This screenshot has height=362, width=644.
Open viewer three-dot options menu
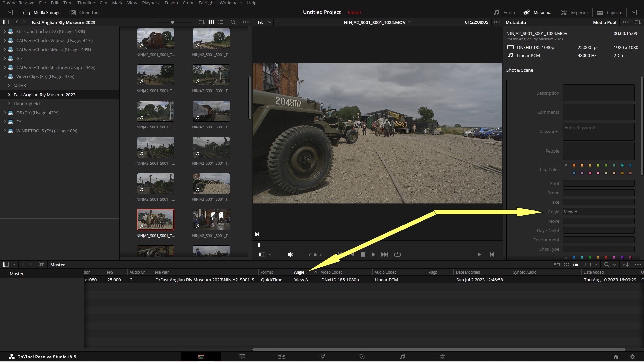click(497, 22)
